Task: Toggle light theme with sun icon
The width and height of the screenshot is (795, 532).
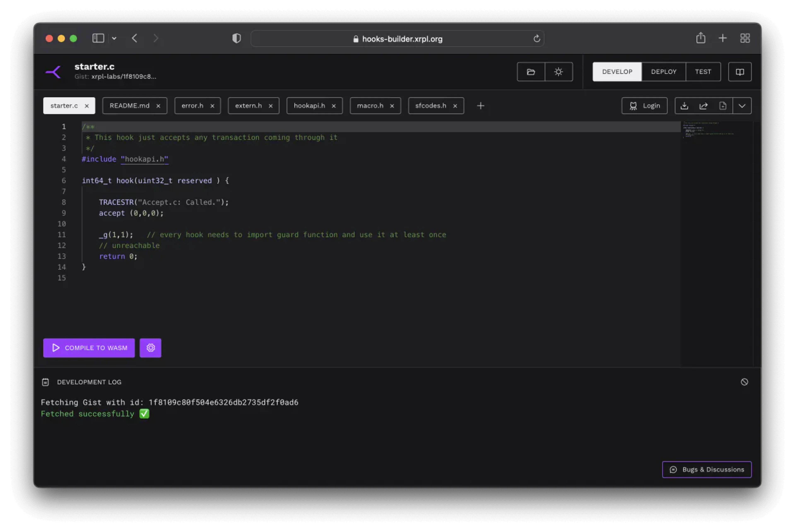Action: coord(558,72)
